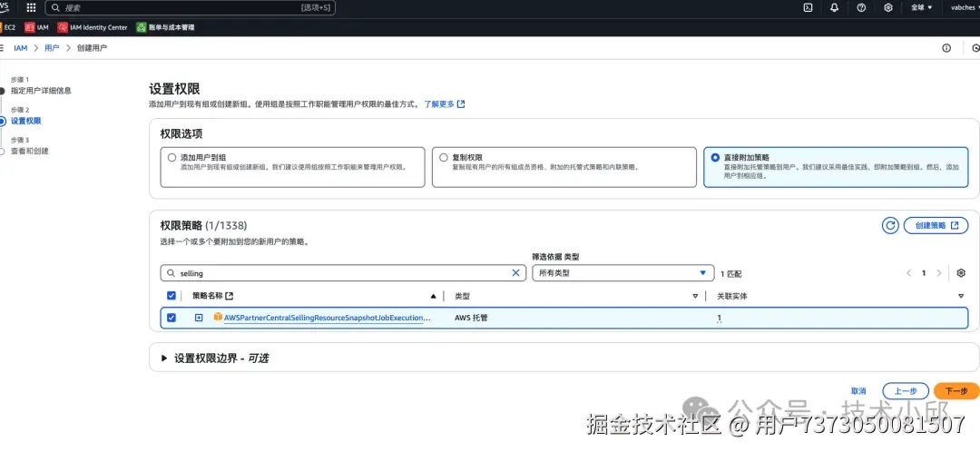Go to step 指定用户详细信息

(x=41, y=91)
